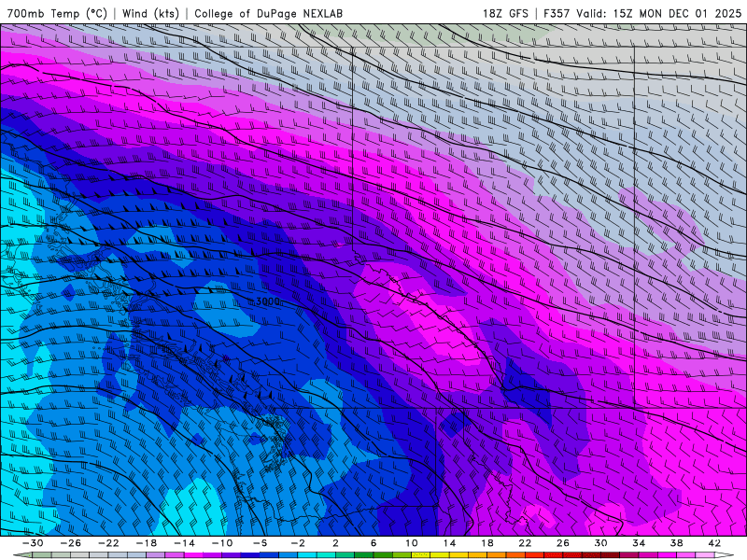Select the -26 colorbar label
Image resolution: width=747 pixels, height=560 pixels.
[x=71, y=543]
